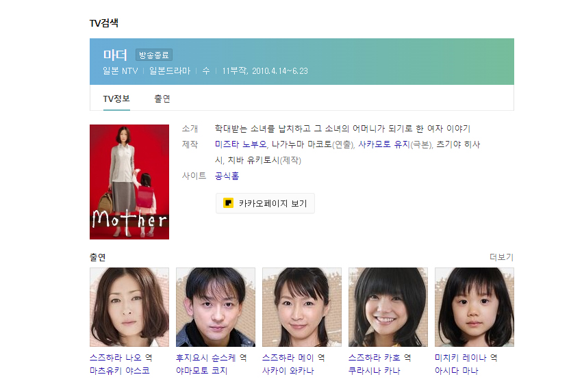The width and height of the screenshot is (582, 392).
Task: Open 마츠유키 야스코 cast photo
Action: pos(129,307)
